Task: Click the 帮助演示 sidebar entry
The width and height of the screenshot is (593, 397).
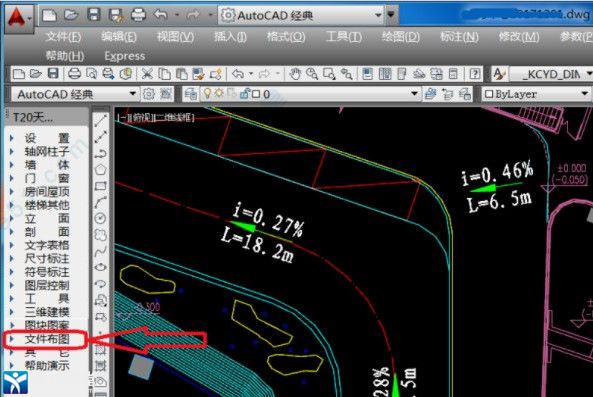Action: click(47, 365)
